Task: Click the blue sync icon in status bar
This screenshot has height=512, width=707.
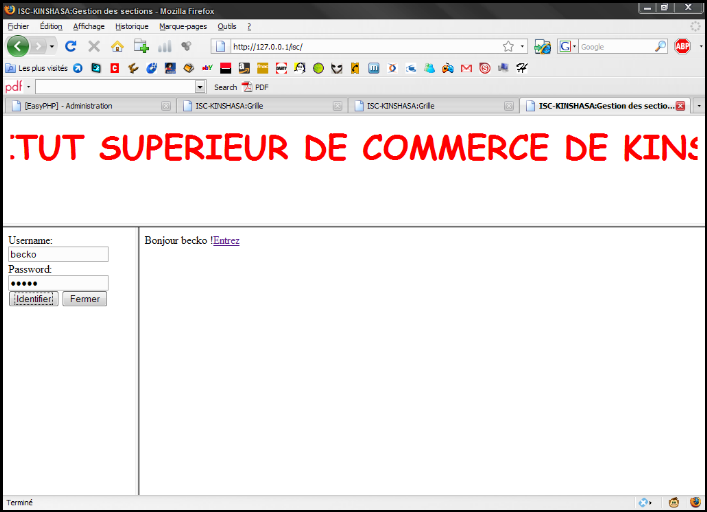Action: 644,502
